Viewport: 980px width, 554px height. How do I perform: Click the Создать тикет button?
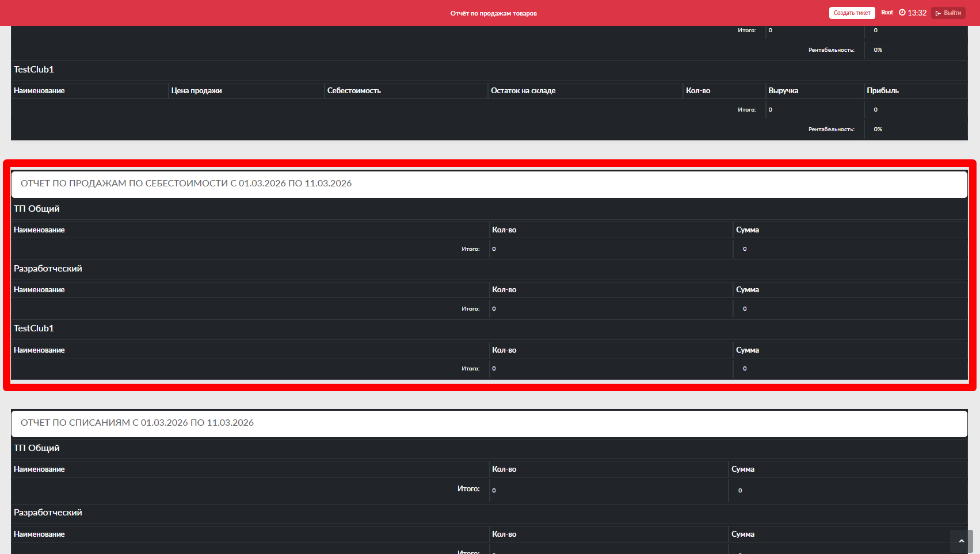pos(852,13)
